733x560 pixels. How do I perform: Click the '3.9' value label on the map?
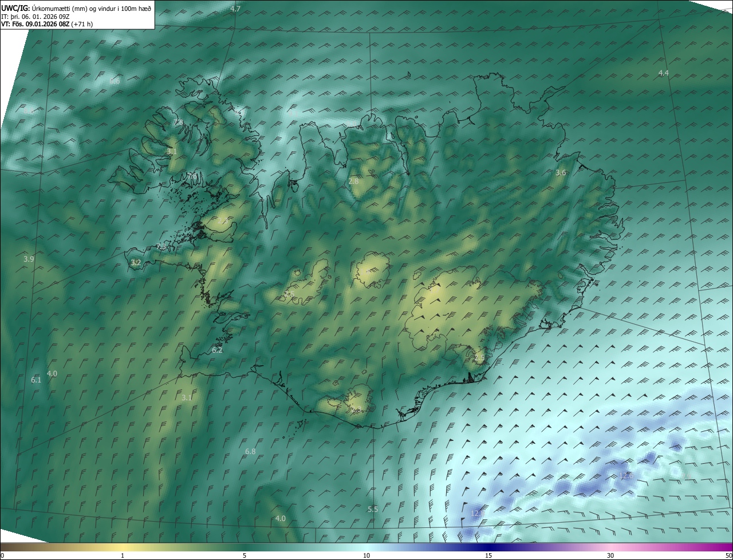[x=29, y=259]
